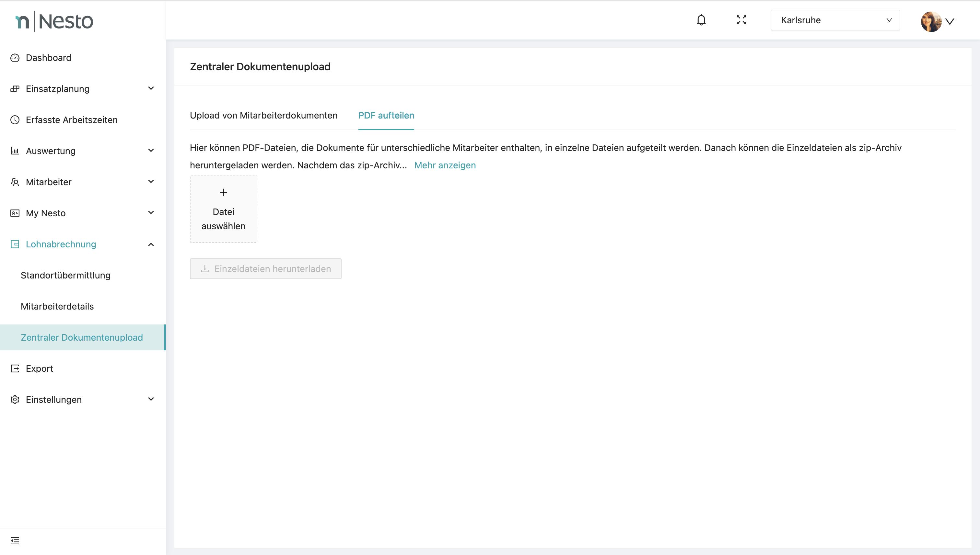Expand the Auswertung section
Screen dimensions: 980x555
click(x=151, y=151)
